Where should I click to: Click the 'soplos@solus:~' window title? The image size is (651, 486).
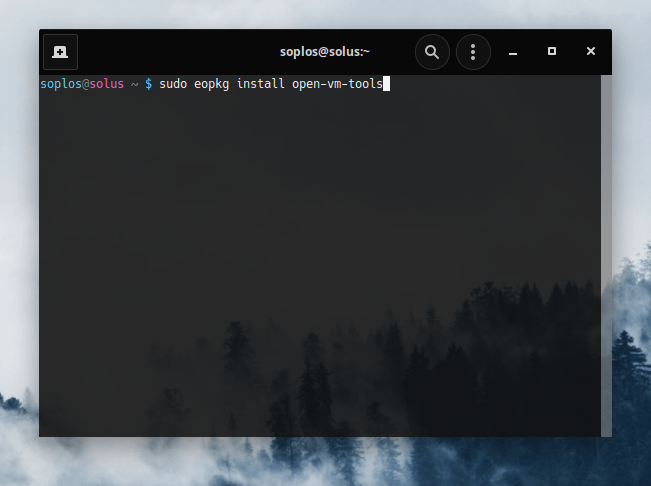[x=325, y=52]
